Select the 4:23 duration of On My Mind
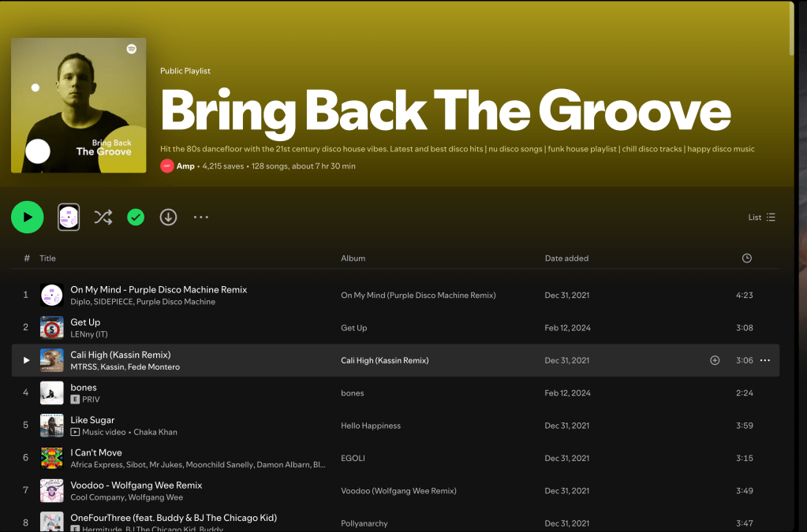Screen dimensions: 807x532 pos(744,295)
